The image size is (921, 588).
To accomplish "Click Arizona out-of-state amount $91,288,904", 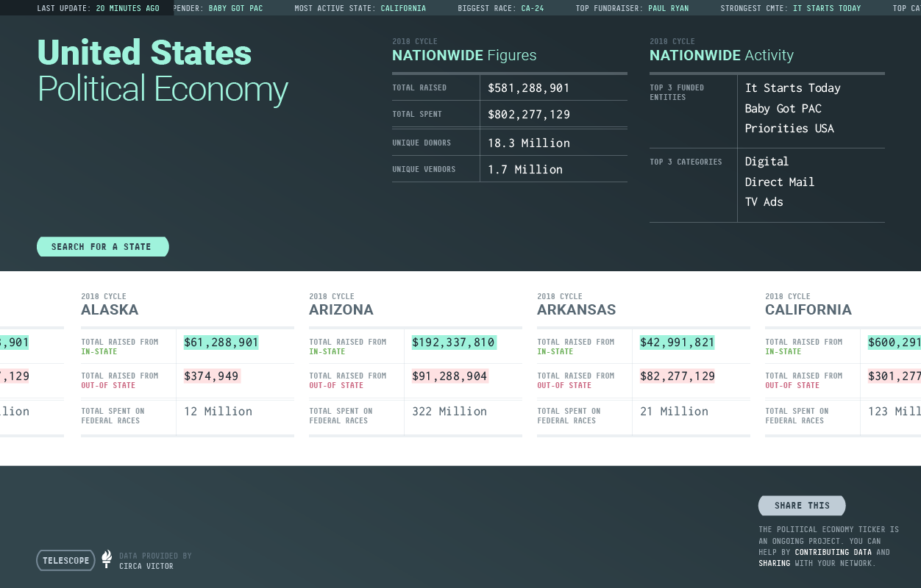I will [x=450, y=376].
